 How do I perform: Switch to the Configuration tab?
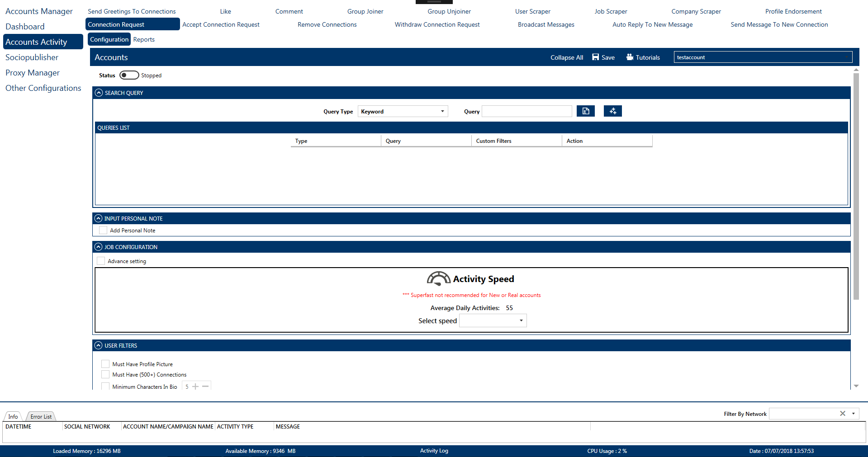tap(109, 39)
